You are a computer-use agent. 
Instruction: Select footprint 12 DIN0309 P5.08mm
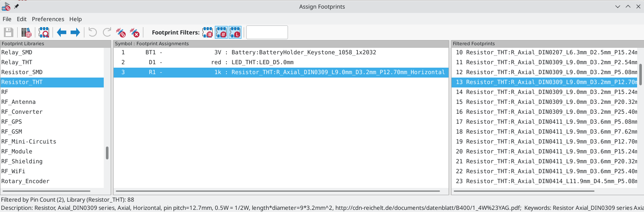[545, 72]
